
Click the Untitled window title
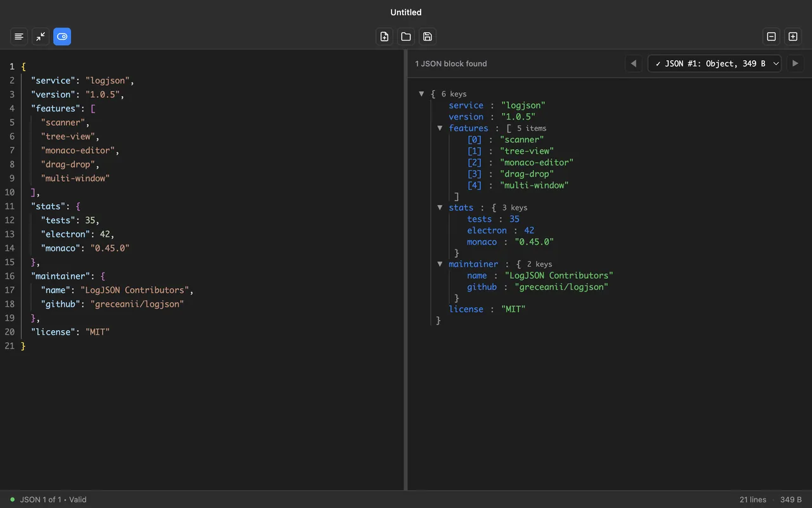(406, 12)
